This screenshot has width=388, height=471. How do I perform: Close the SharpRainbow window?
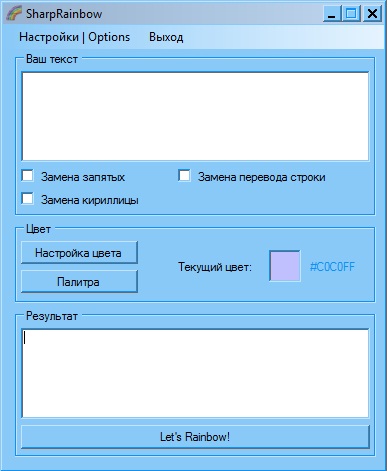coord(372,14)
